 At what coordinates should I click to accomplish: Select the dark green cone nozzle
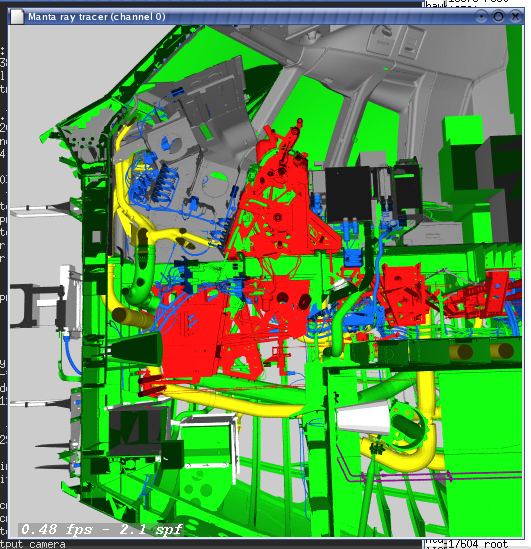point(135,348)
